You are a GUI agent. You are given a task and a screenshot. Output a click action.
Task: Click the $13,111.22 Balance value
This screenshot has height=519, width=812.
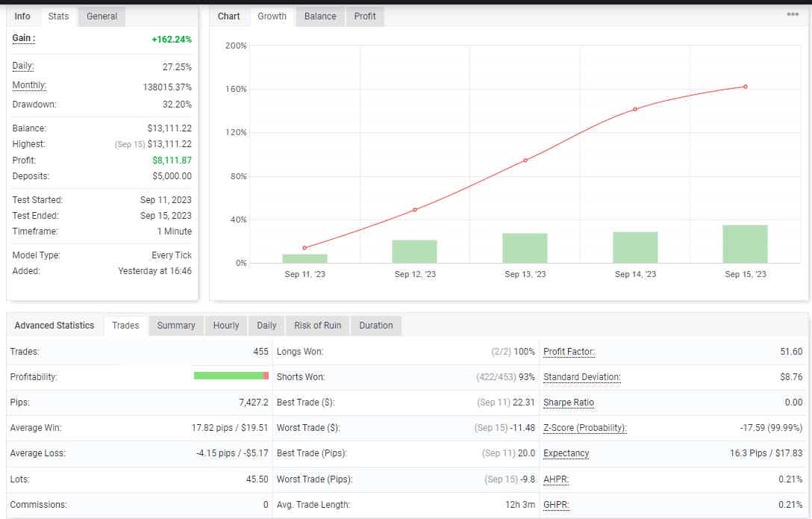[169, 128]
